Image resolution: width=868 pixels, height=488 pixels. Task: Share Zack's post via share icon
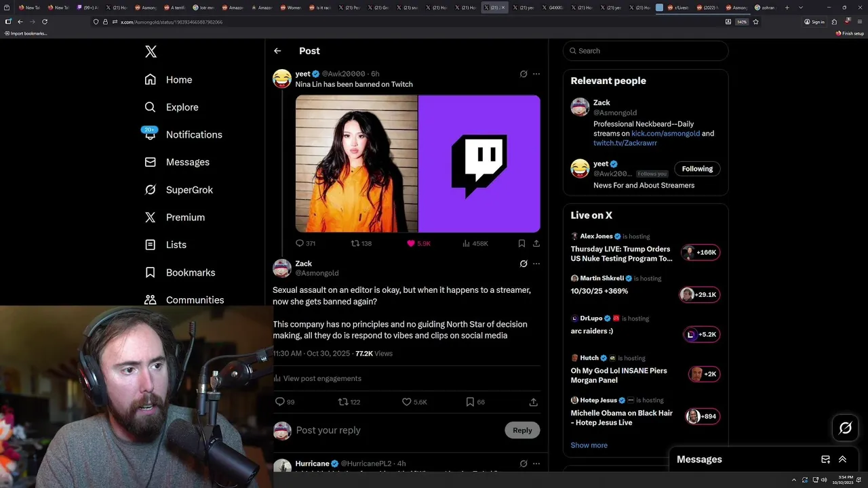(534, 402)
